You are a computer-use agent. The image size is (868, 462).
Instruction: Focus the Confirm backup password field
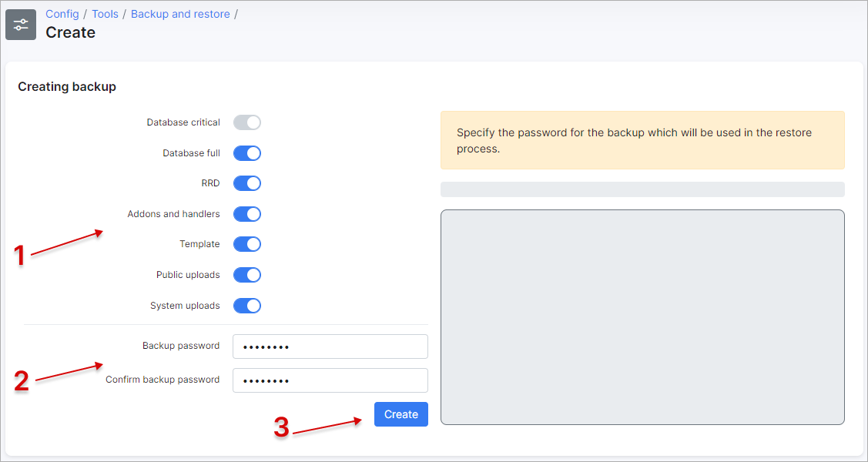[330, 380]
